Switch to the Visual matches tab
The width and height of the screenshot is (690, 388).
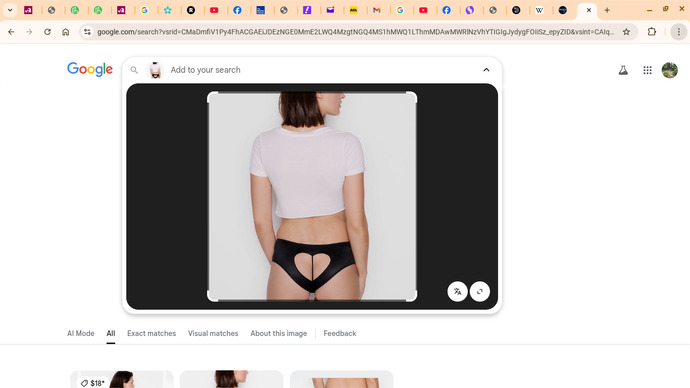coord(213,333)
